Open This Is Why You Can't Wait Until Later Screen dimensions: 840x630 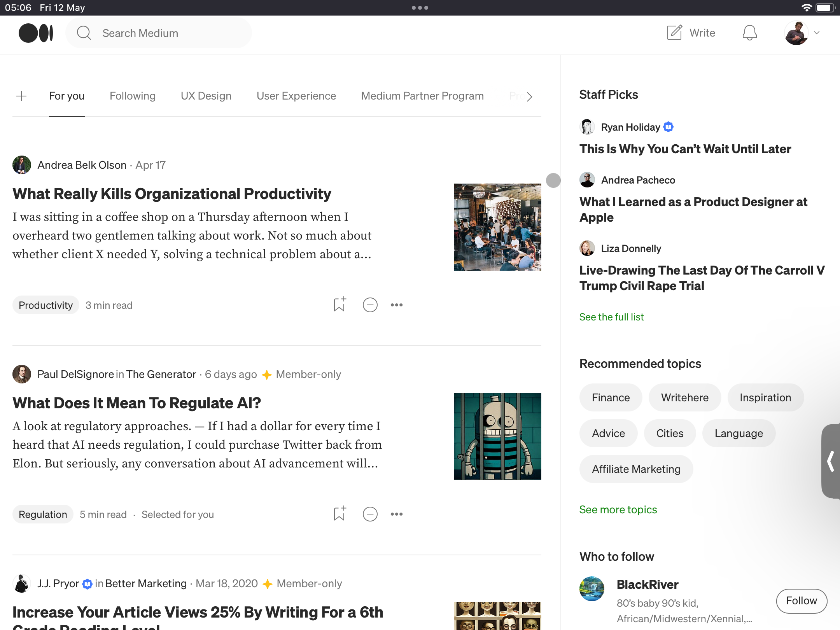click(685, 149)
